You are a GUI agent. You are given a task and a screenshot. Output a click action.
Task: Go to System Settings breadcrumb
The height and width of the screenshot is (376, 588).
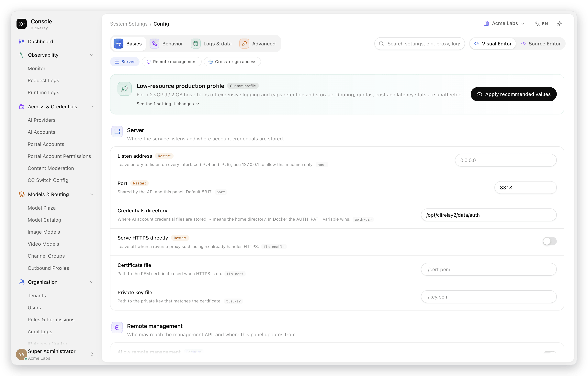(x=129, y=24)
